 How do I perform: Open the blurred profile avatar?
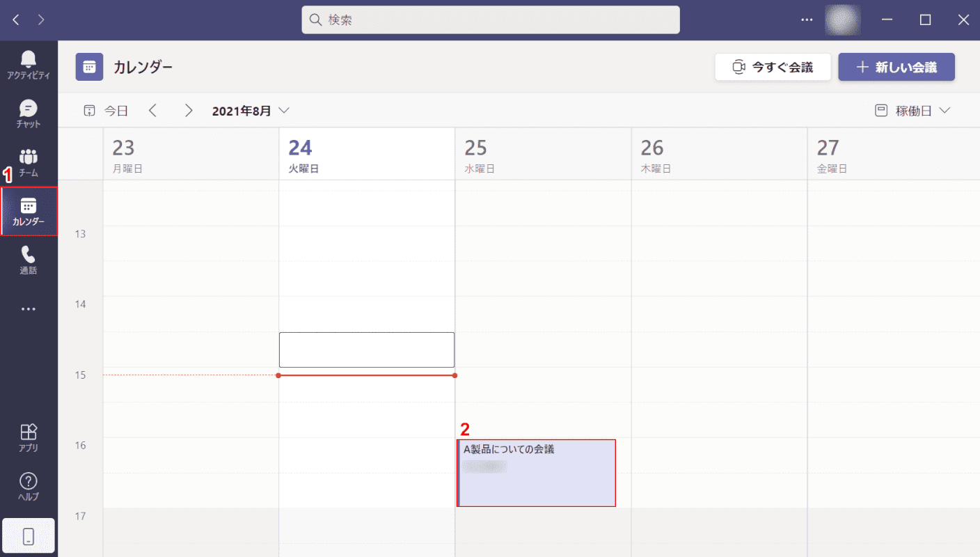(843, 19)
